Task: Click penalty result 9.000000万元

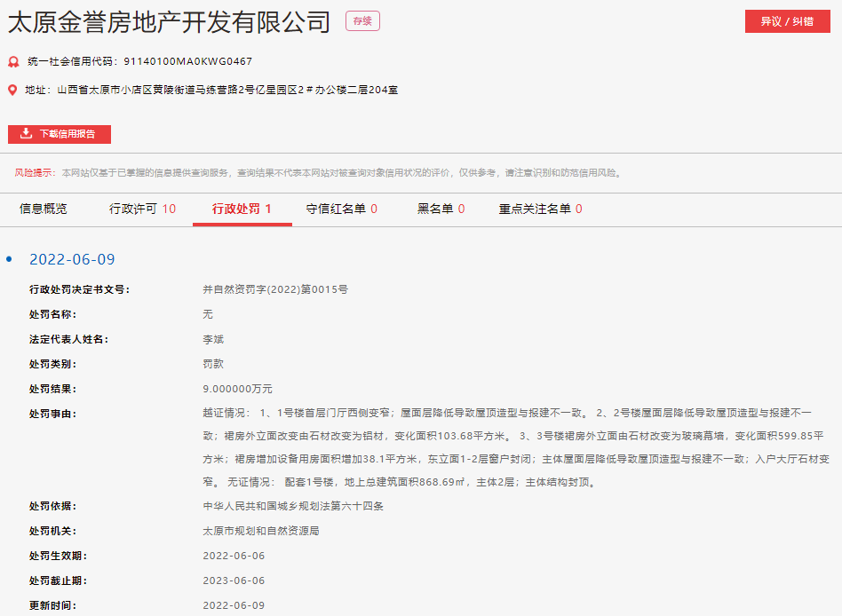Action: click(x=237, y=389)
